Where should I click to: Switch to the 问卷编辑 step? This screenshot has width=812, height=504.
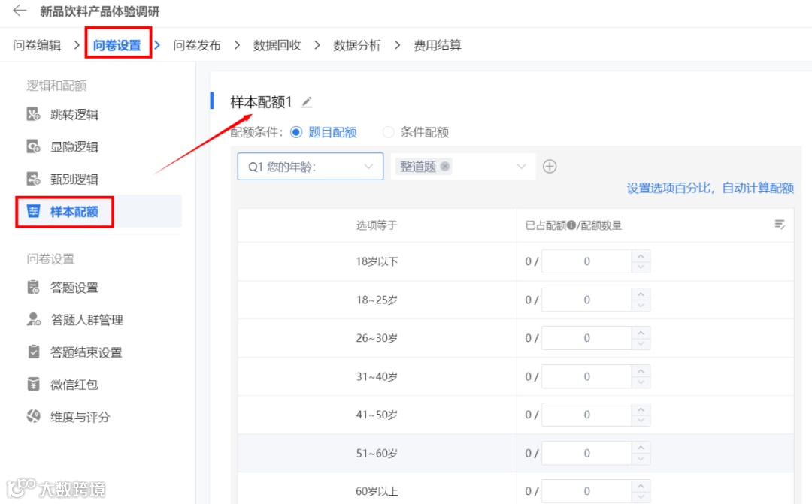37,46
